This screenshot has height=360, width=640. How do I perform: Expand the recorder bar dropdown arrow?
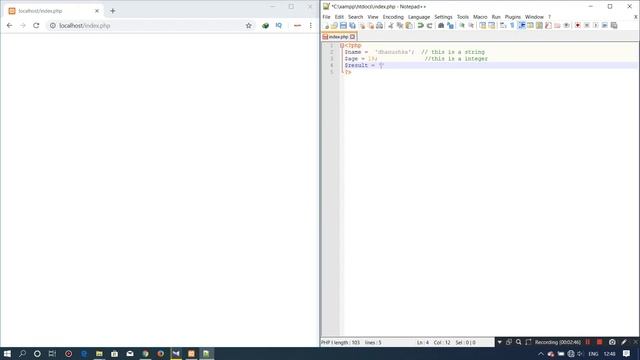click(x=499, y=342)
